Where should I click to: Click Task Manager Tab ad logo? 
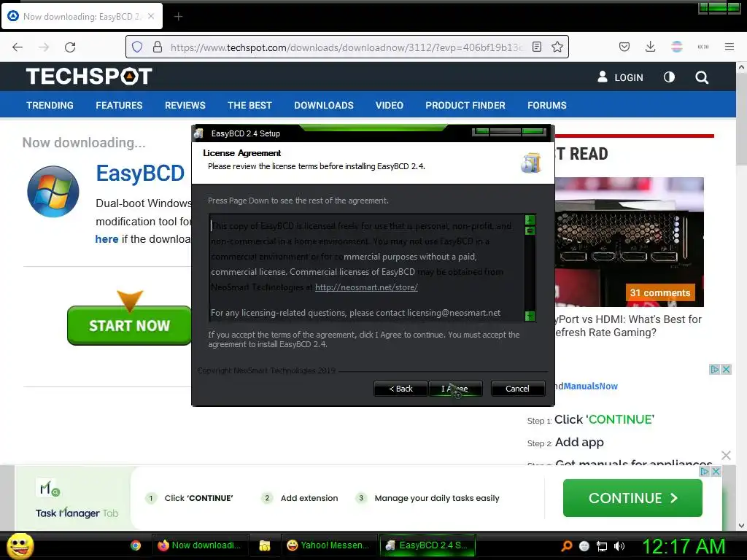pos(77,499)
